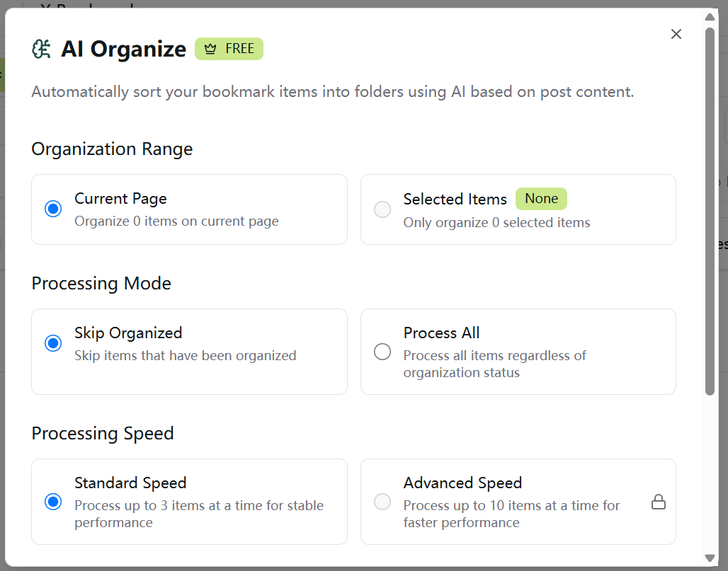The width and height of the screenshot is (728, 571).
Task: Choose the Skip Organized radio option
Action: click(x=53, y=344)
